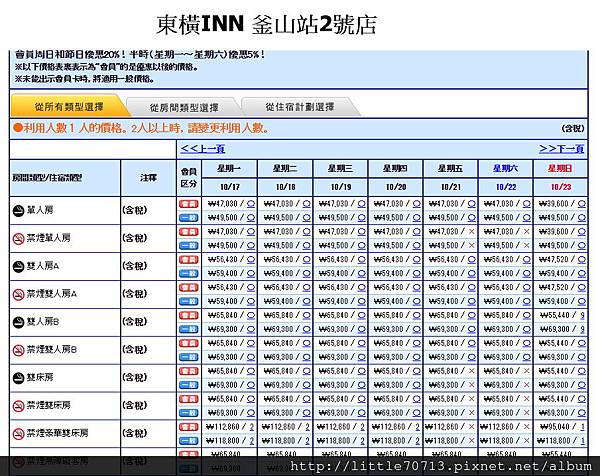Click the red 會員 badge in 禁煙雙人房B row

pyautogui.click(x=189, y=344)
